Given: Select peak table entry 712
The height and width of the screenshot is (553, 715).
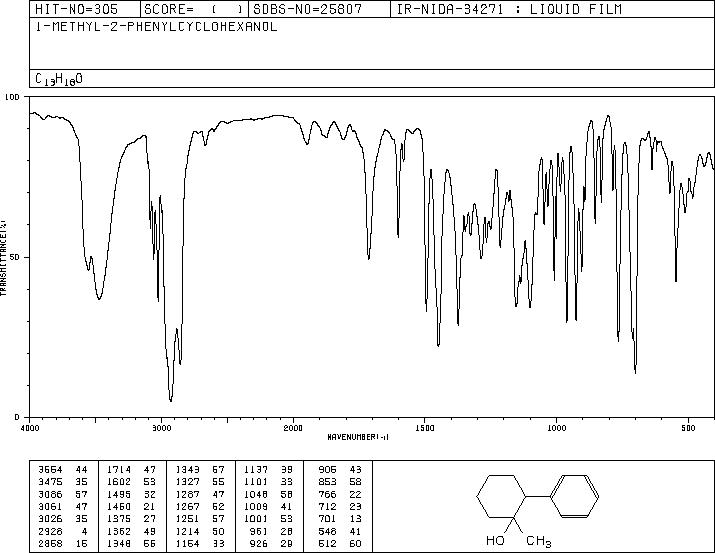Looking at the screenshot, I should 340,506.
